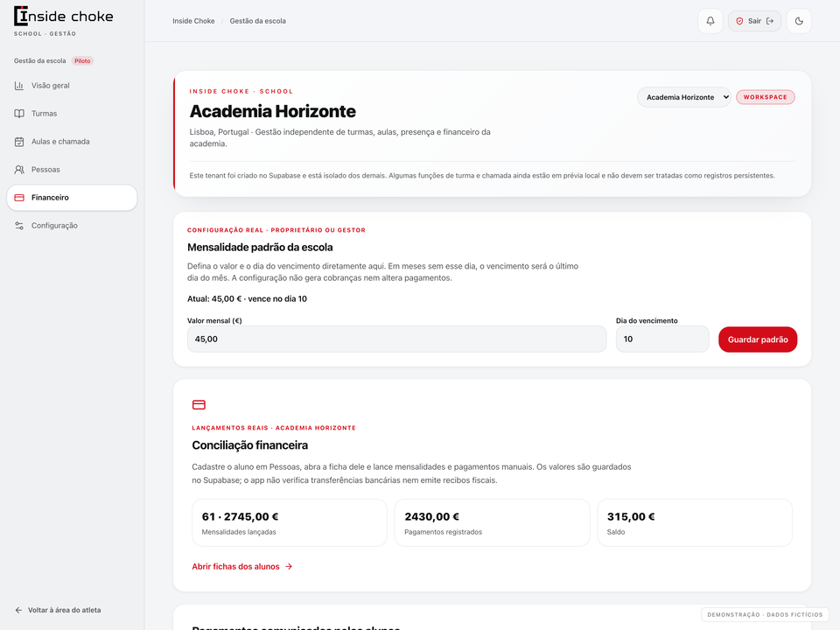The height and width of the screenshot is (630, 840).
Task: Toggle dark mode with the moon icon
Action: point(799,21)
